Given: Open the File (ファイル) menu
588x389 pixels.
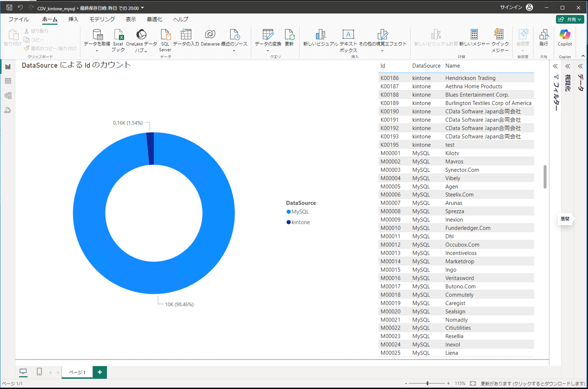Looking at the screenshot, I should (19, 19).
